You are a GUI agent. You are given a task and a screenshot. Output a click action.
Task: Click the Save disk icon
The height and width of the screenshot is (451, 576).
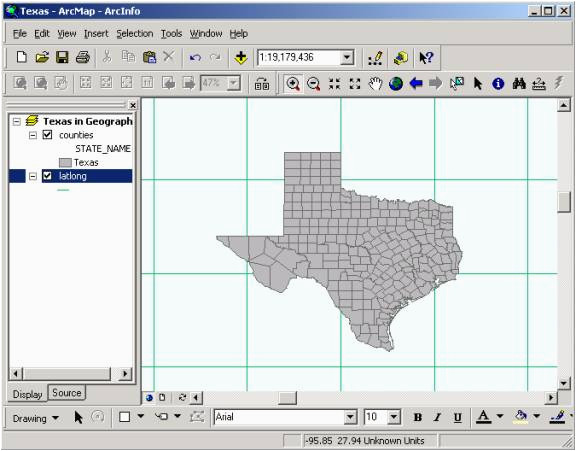pos(62,57)
